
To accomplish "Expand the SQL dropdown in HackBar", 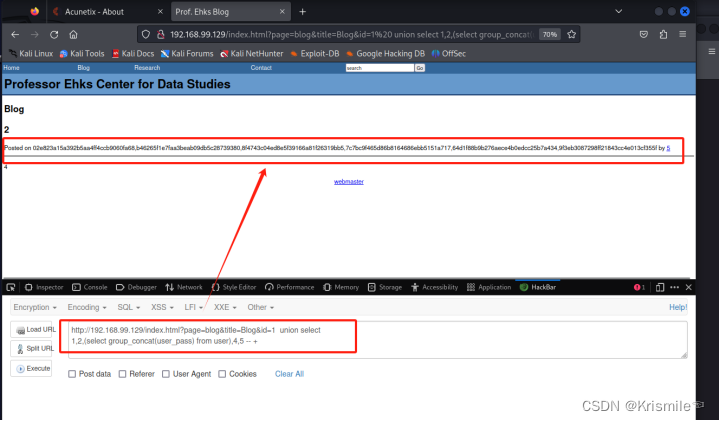I will [129, 307].
